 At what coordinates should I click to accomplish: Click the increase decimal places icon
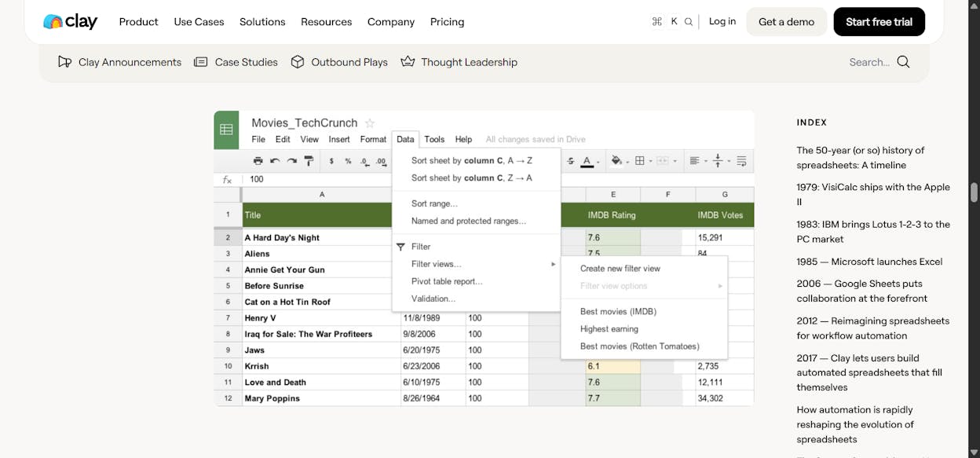pos(381,161)
